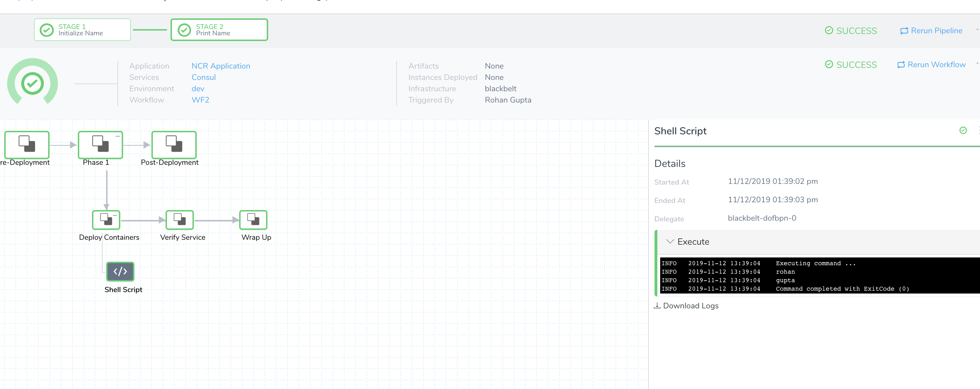
Task: Select the Verify Service node icon
Action: (x=180, y=220)
